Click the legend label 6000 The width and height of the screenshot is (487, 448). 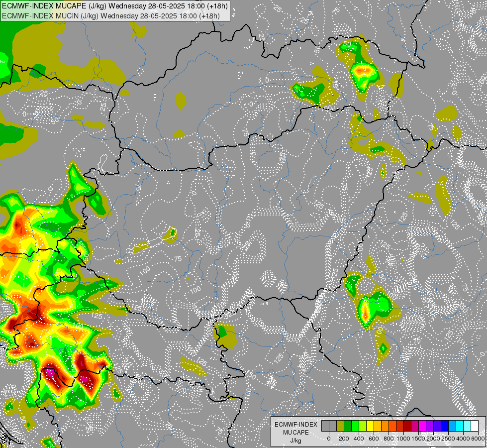[478, 439]
